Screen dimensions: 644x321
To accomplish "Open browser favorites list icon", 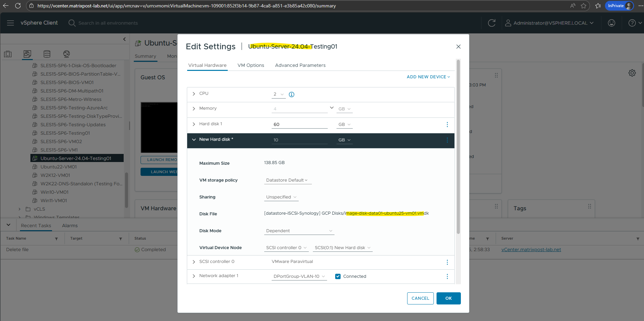I will pos(598,6).
